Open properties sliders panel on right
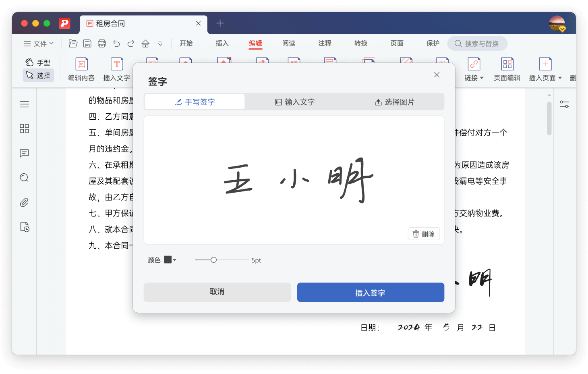588x374 pixels. 565,104
